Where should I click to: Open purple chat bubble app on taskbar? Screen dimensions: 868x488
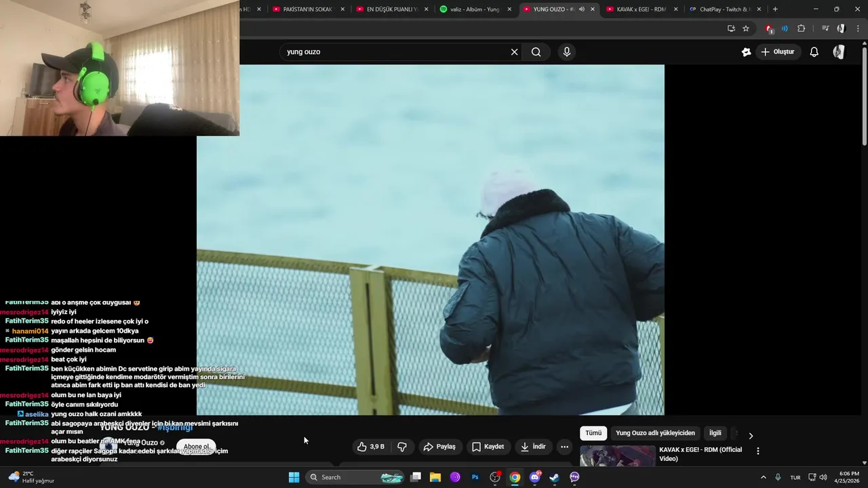574,477
